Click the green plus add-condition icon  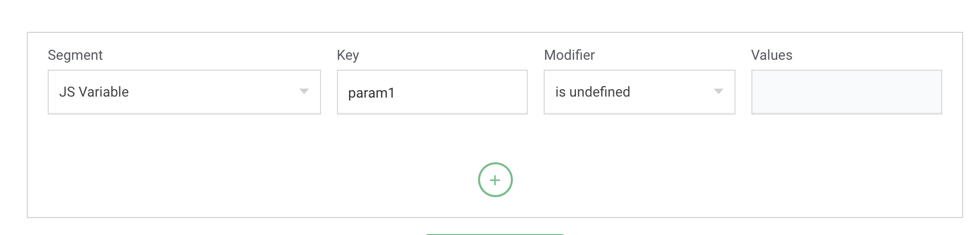tap(495, 180)
